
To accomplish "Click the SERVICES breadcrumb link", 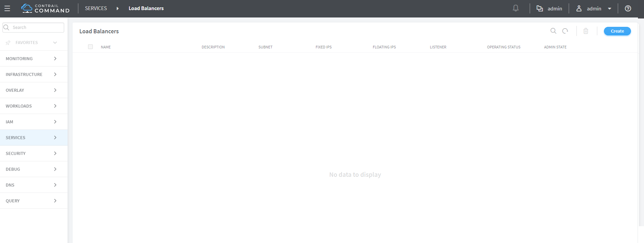I will 96,8.
